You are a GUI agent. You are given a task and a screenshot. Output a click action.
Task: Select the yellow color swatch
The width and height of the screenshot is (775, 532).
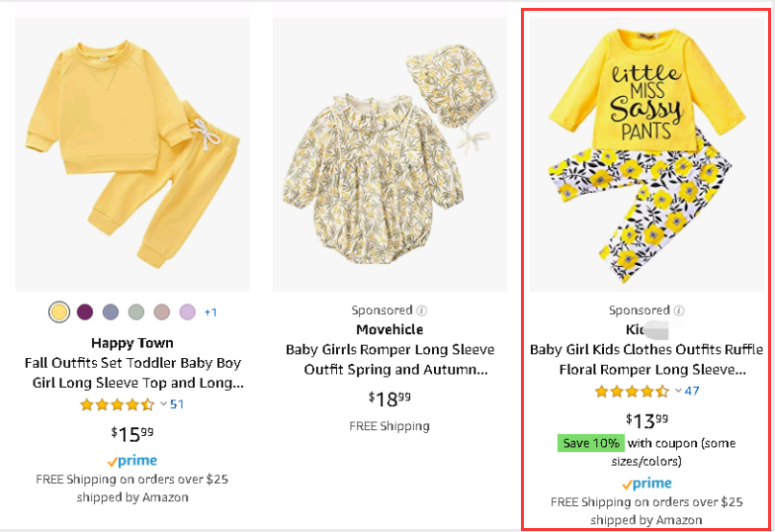pos(59,312)
